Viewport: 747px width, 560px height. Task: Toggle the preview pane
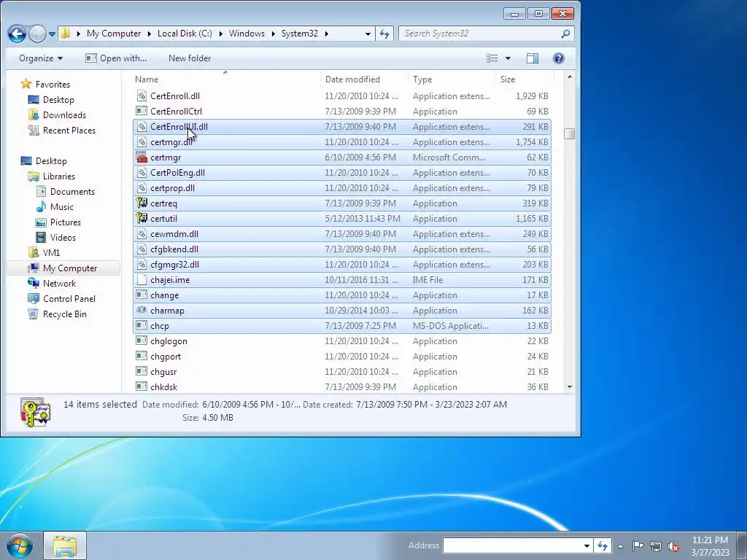[533, 58]
